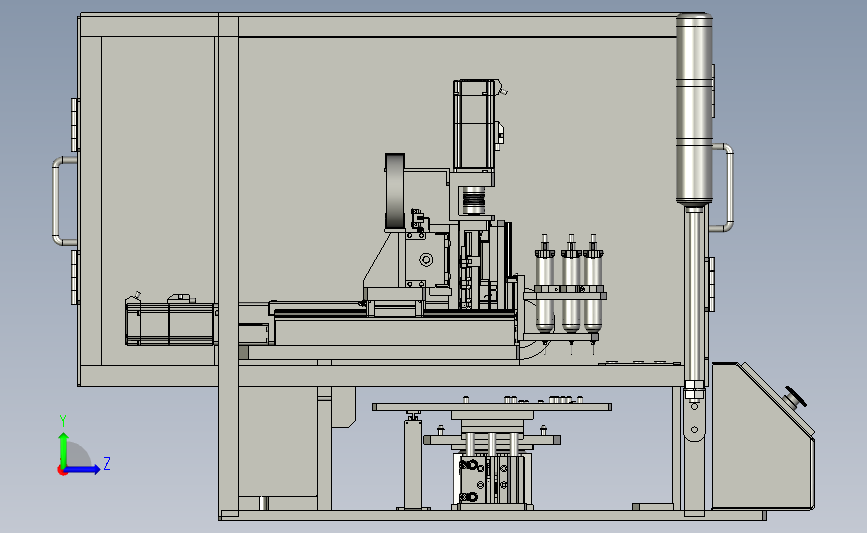Screen dimensions: 867x533
Task: Pick the middle dispensing syringe barrel
Action: tap(571, 292)
